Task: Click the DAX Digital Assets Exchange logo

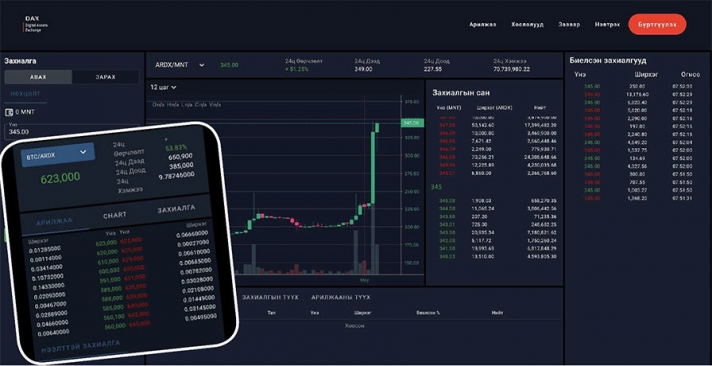Action: pos(36,24)
